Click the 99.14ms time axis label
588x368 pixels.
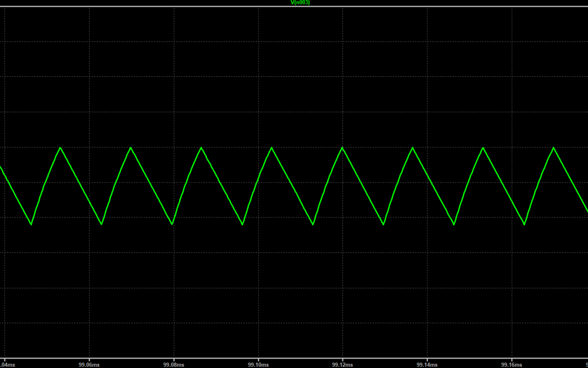tap(427, 363)
